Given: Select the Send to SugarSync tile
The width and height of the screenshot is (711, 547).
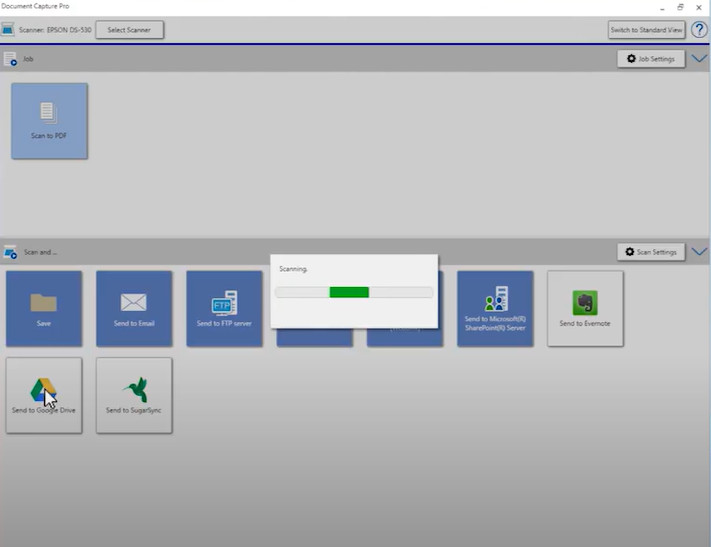Looking at the screenshot, I should click(x=134, y=395).
